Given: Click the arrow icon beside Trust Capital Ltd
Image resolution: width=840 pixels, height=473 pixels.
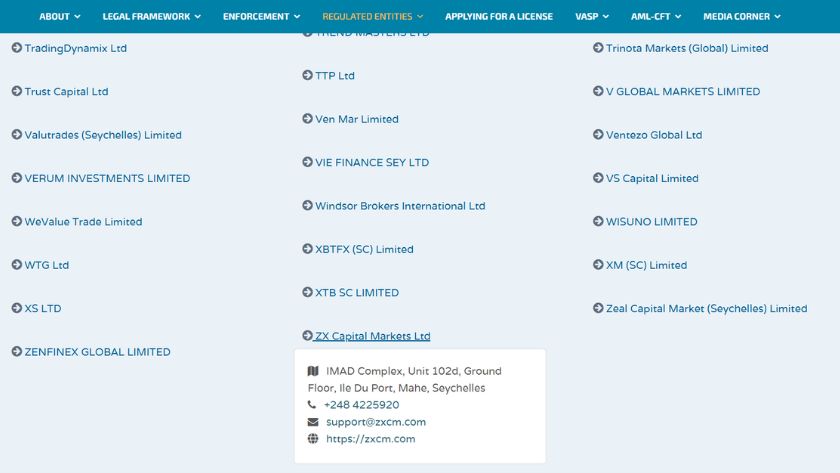Looking at the screenshot, I should click(16, 92).
